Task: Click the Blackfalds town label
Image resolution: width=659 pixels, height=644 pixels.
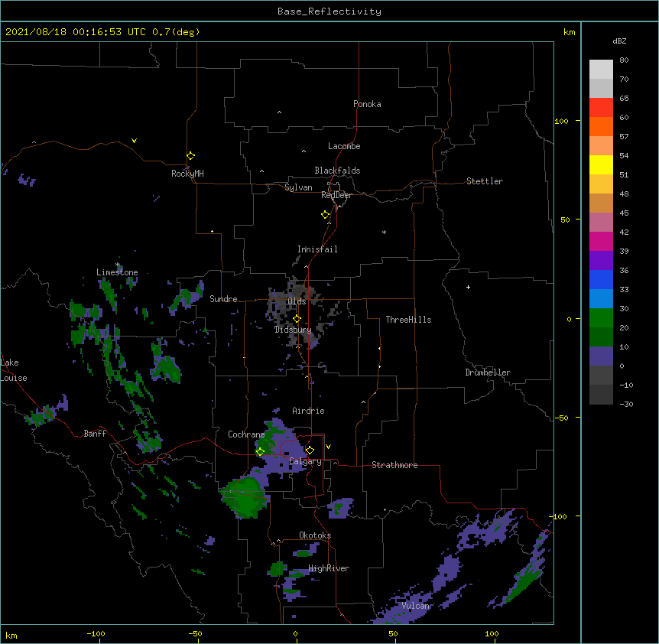Action: [337, 171]
